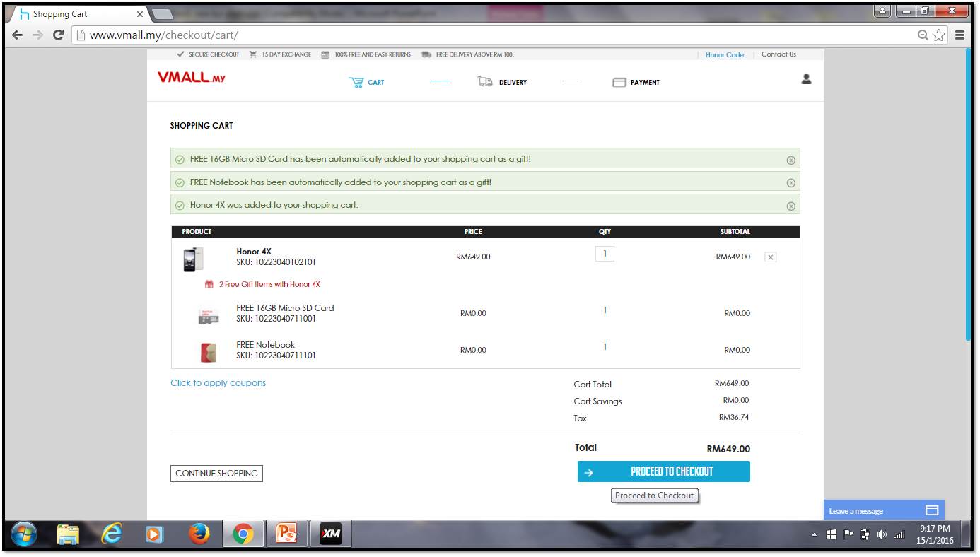This screenshot has width=980, height=557.
Task: Click the CART step label
Action: (376, 83)
